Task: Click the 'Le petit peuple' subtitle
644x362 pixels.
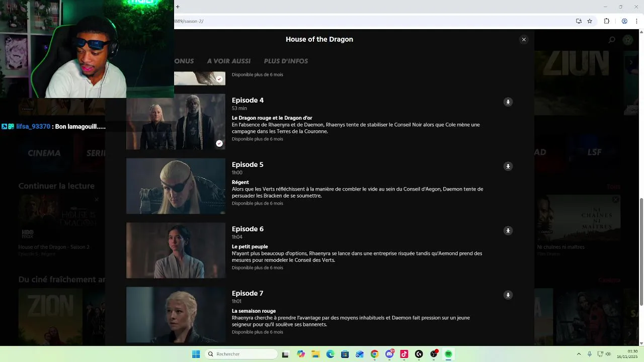Action: tap(250, 246)
